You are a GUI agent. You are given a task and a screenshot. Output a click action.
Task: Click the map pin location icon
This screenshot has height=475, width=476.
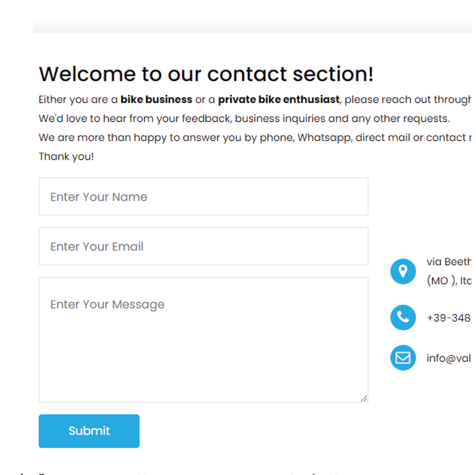pyautogui.click(x=403, y=271)
